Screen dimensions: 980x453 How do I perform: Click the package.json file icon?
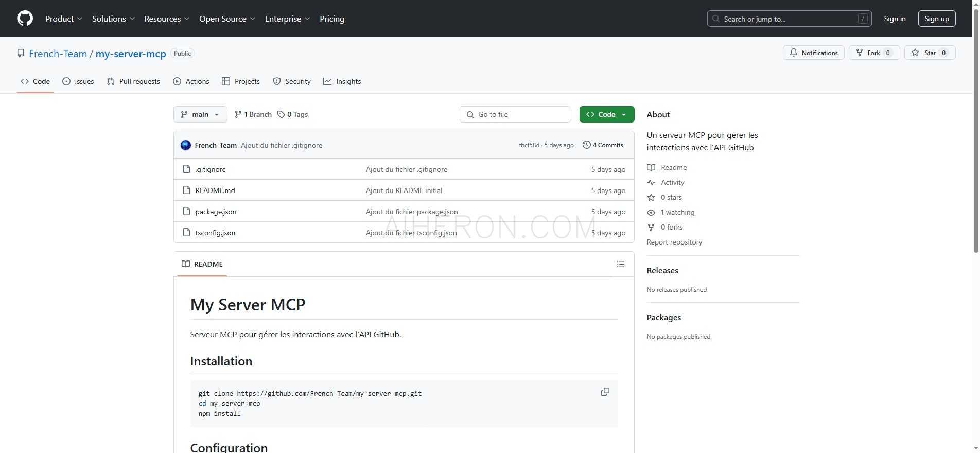pyautogui.click(x=186, y=211)
